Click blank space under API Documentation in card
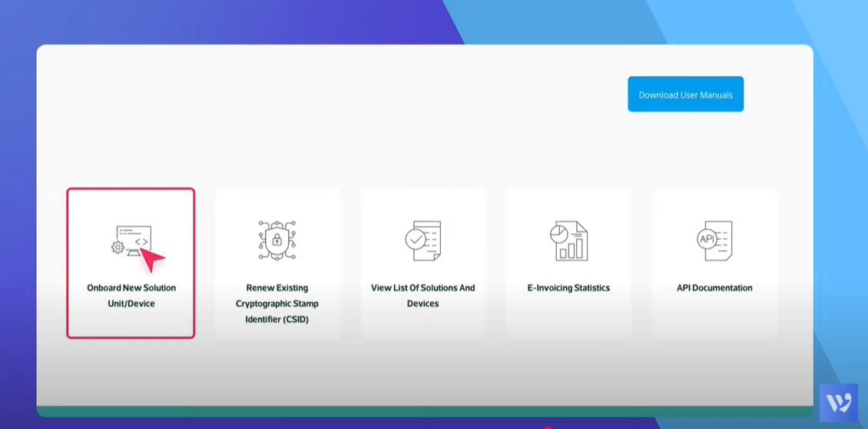The height and width of the screenshot is (429, 868). [x=714, y=319]
